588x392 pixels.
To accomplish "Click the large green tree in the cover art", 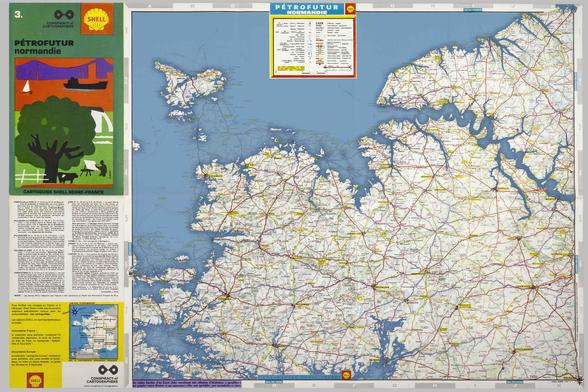I will tap(56, 139).
